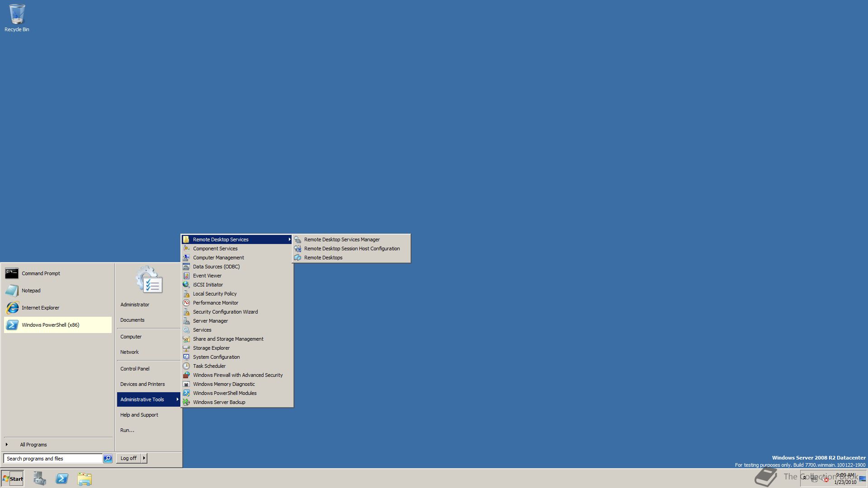Screen dimensions: 868x488
Task: Click the Local Security Policy icon
Action: (x=186, y=294)
